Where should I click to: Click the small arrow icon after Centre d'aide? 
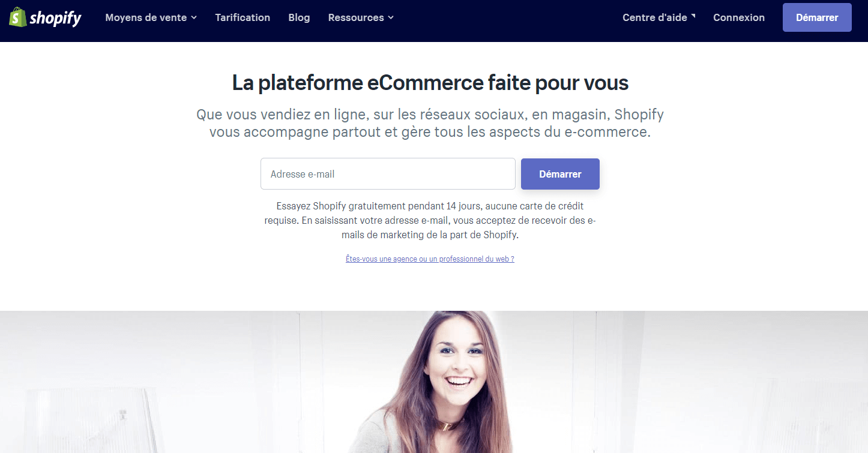tap(693, 16)
